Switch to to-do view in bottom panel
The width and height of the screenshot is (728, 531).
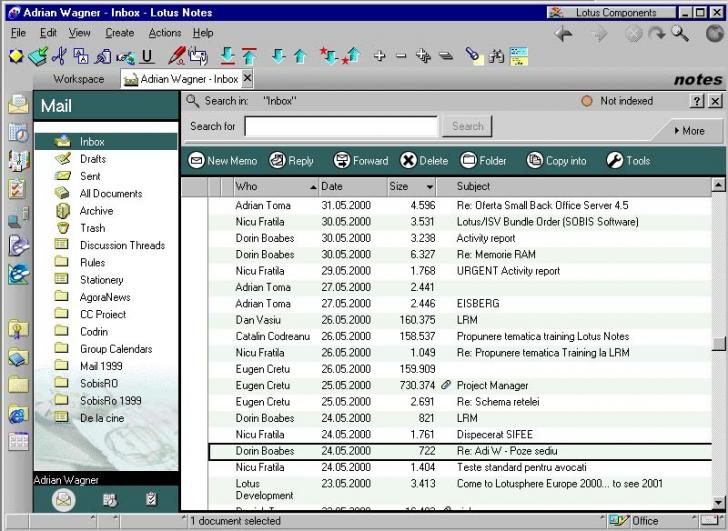tap(151, 499)
